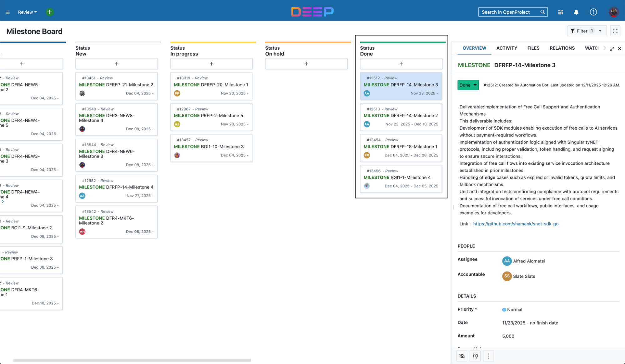Add a card to In progress column
Screen dimensions: 625x364
pyautogui.click(x=211, y=64)
